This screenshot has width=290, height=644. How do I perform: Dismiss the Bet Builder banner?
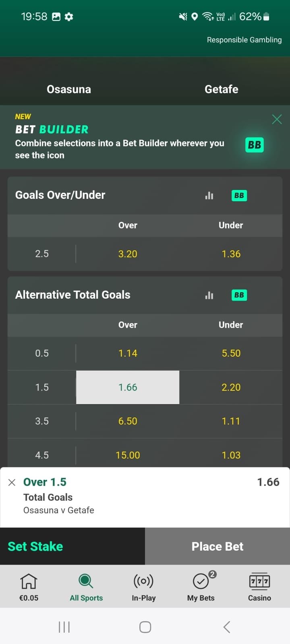[277, 119]
